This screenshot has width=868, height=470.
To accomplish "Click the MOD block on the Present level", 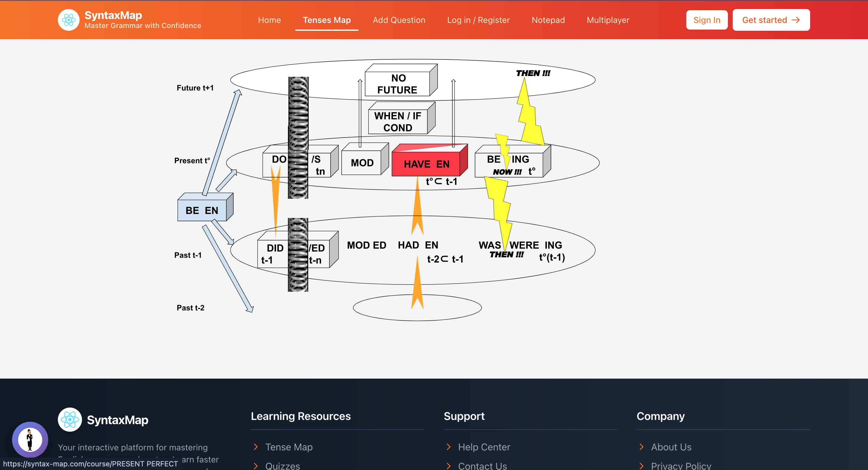I will pos(363,163).
